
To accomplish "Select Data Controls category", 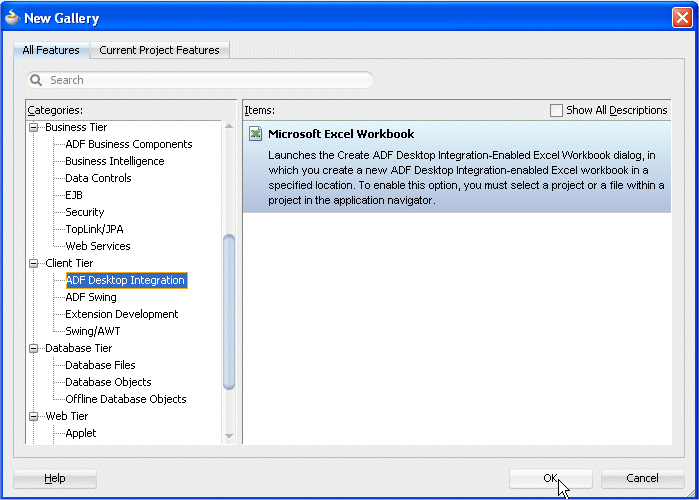I will [98, 178].
